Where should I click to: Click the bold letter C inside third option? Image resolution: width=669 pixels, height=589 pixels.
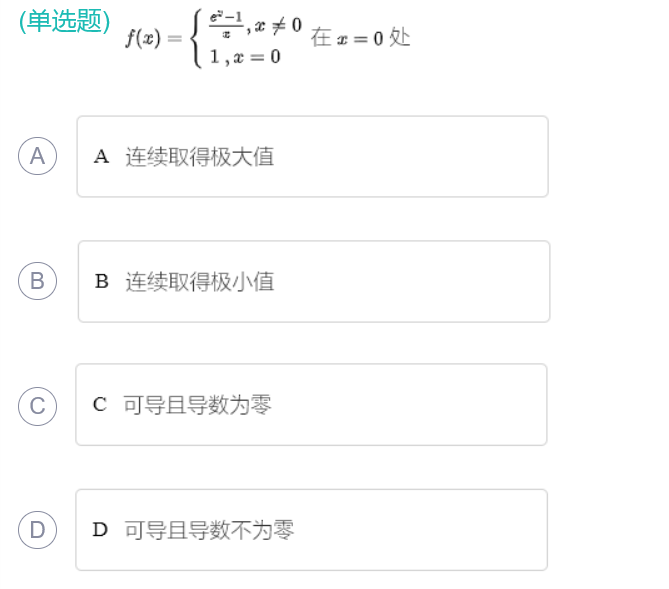point(100,405)
